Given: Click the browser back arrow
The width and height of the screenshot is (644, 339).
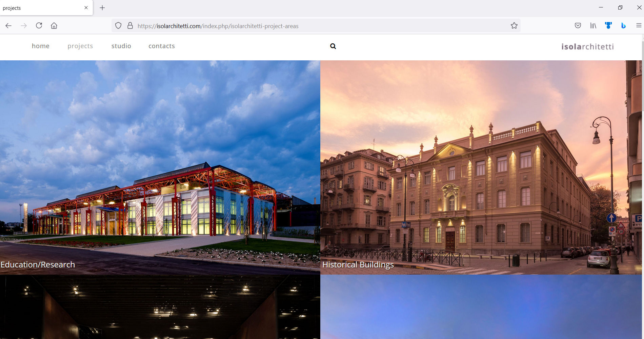Looking at the screenshot, I should [x=8, y=26].
